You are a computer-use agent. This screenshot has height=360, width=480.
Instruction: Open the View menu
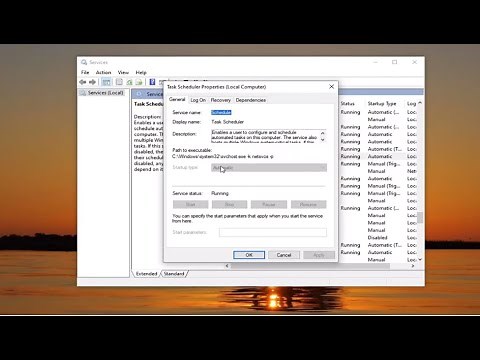coord(123,72)
